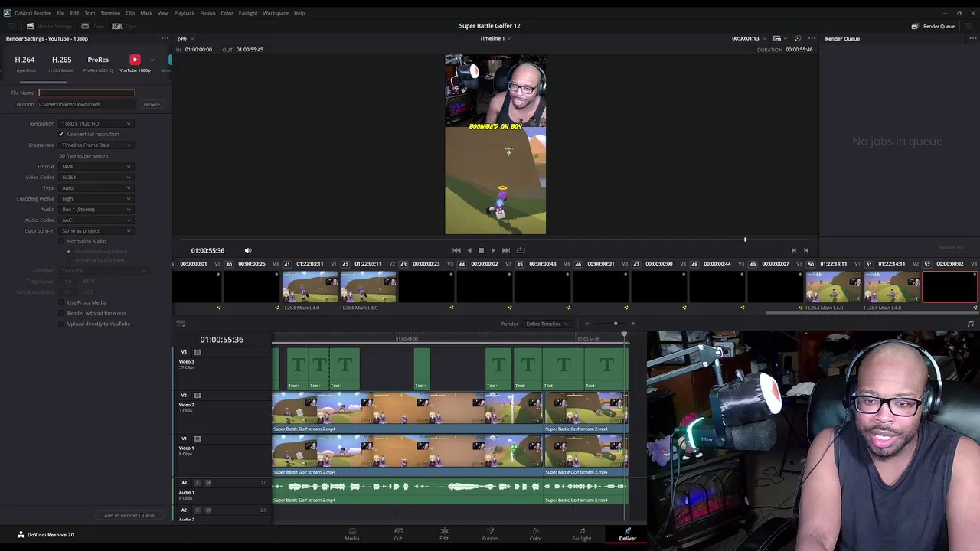
Task: Open Timeline 1 selector dropdown
Action: pos(495,38)
